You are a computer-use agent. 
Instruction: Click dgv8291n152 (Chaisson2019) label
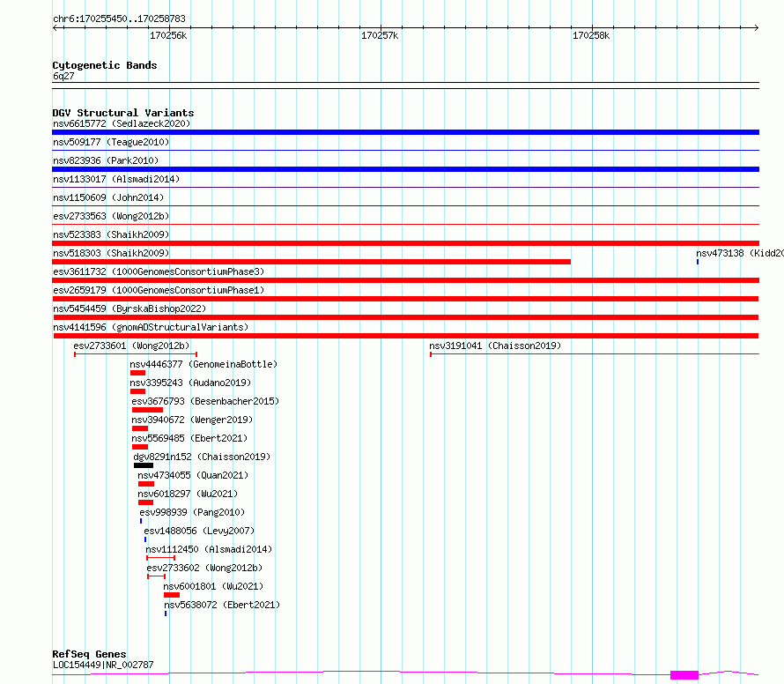pyautogui.click(x=202, y=457)
